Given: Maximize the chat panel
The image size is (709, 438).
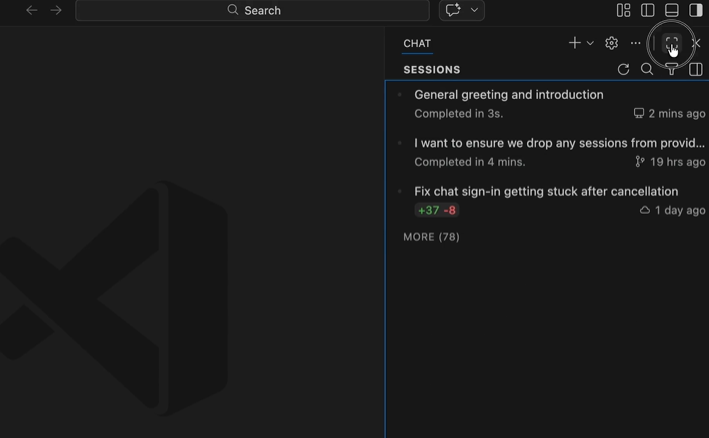Looking at the screenshot, I should point(671,43).
